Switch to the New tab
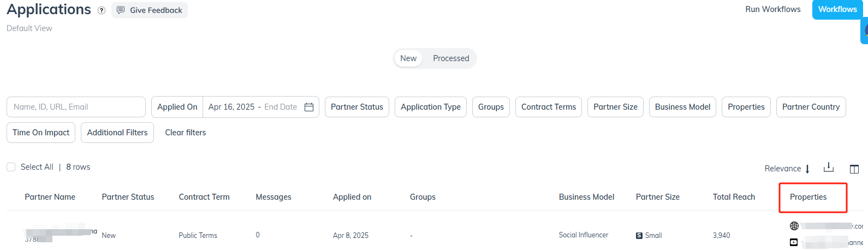Image resolution: width=868 pixels, height=251 pixels. (408, 58)
